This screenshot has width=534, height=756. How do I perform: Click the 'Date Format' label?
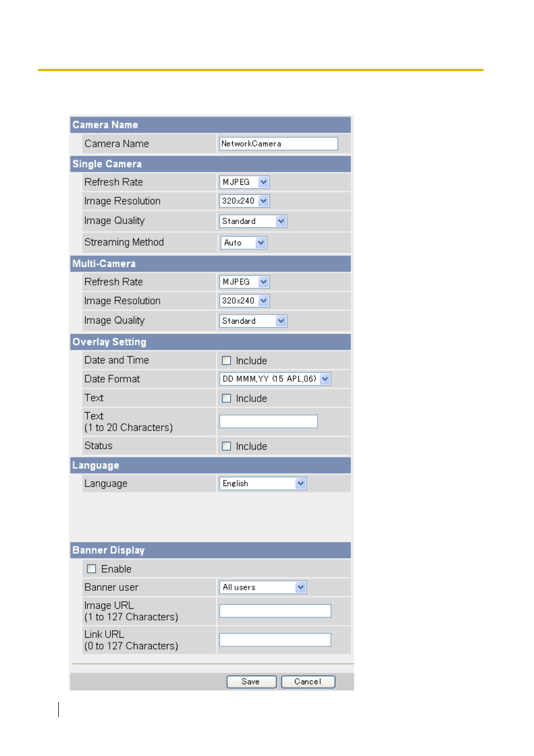(x=112, y=379)
